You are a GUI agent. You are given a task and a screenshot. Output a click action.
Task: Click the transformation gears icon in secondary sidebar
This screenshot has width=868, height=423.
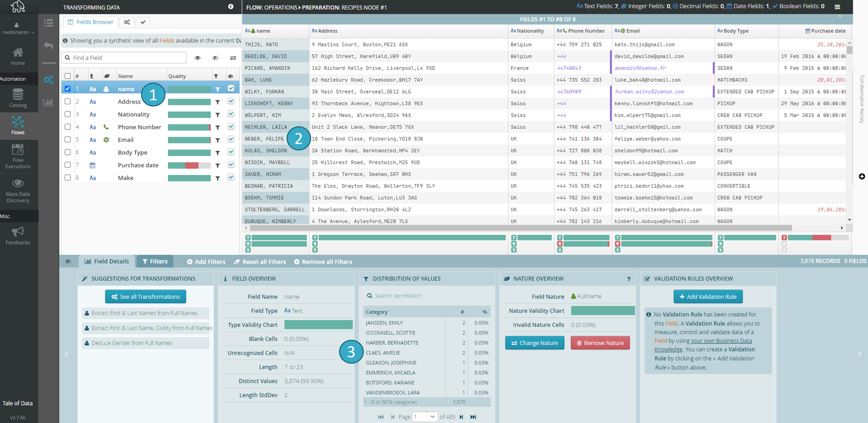point(49,79)
